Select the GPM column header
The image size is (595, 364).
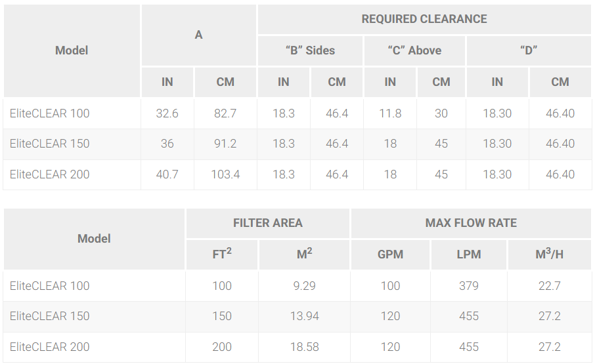390,254
